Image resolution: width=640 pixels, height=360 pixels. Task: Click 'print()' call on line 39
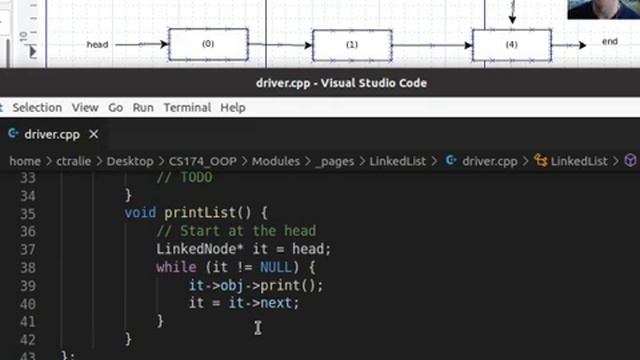click(x=288, y=285)
